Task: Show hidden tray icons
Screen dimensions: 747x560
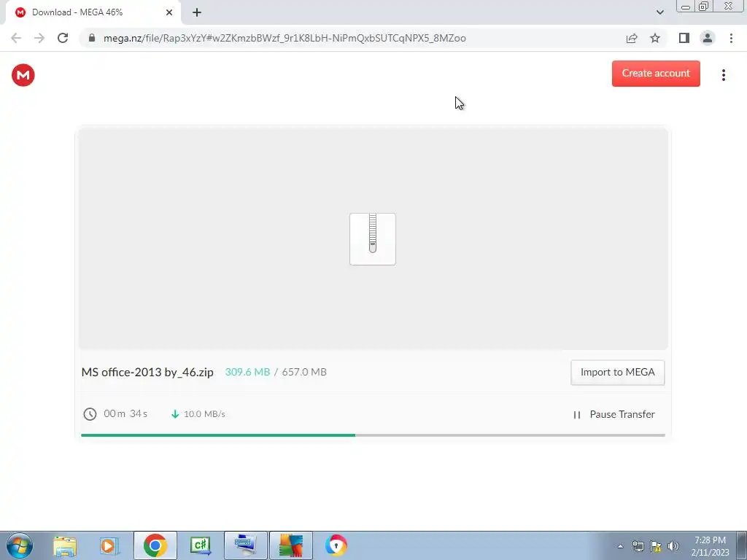Action: [620, 547]
